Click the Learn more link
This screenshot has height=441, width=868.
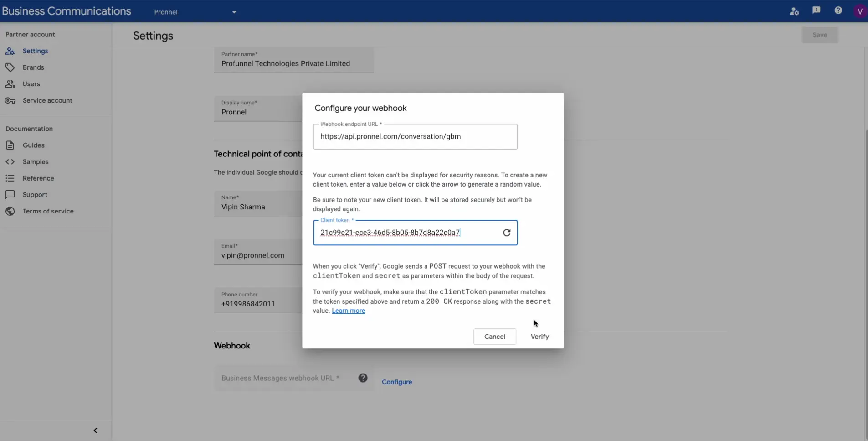[348, 311]
